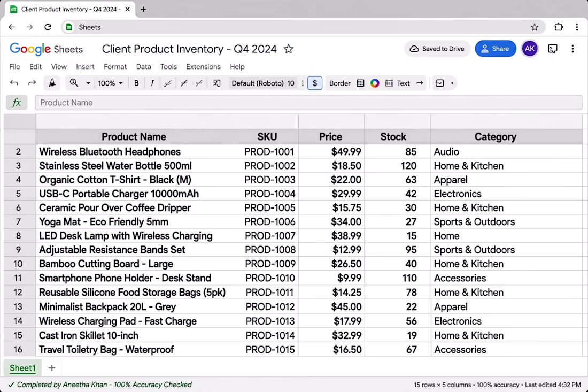Screen dimensions: 588x392
Task: Click the Saved to Drive button
Action: [x=437, y=49]
